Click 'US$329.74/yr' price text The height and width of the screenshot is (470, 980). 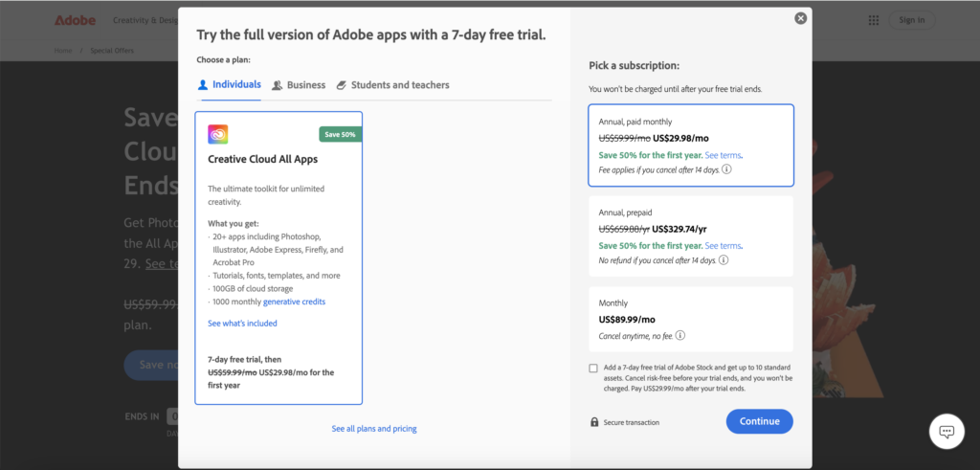tap(679, 229)
